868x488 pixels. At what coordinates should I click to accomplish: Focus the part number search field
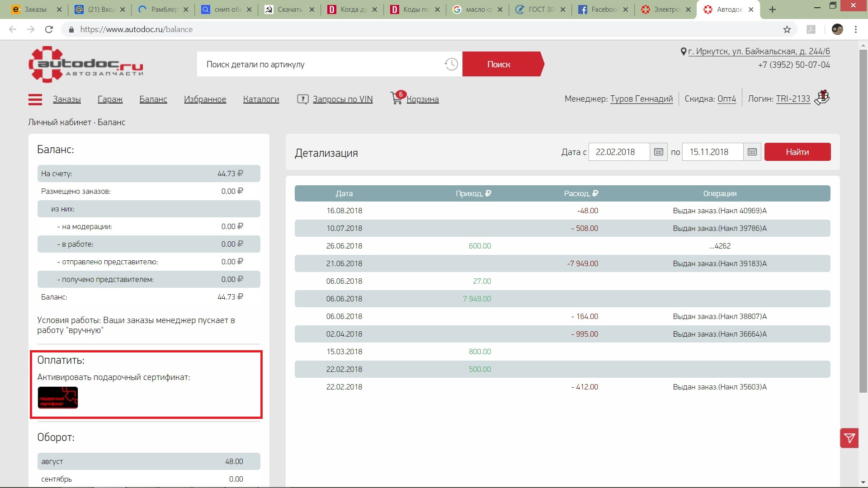[321, 64]
